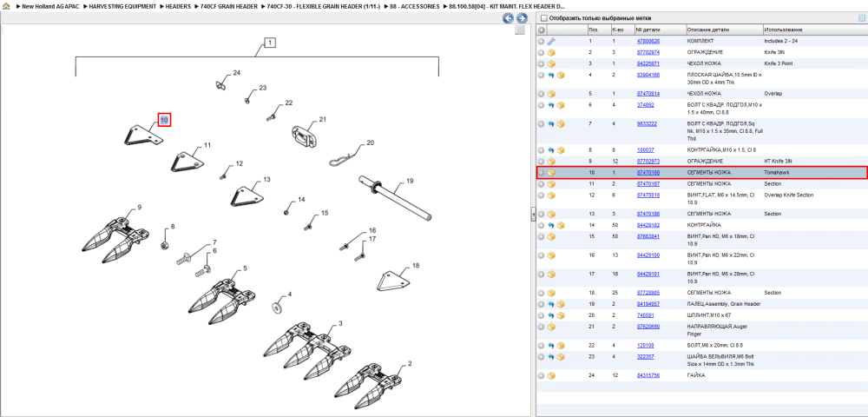This screenshot has height=417, width=868.
Task: Click the box icon in the ШПЛИНТ M10 x 67 row
Action: click(x=561, y=315)
